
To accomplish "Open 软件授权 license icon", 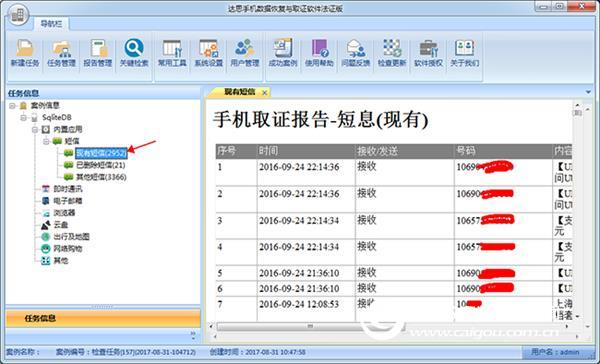I will 428,53.
